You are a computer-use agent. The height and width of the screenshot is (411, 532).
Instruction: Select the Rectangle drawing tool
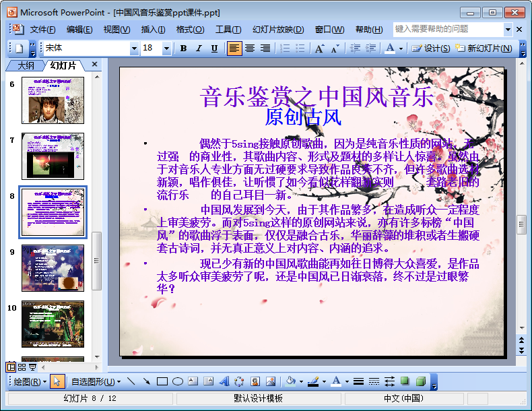pos(162,382)
